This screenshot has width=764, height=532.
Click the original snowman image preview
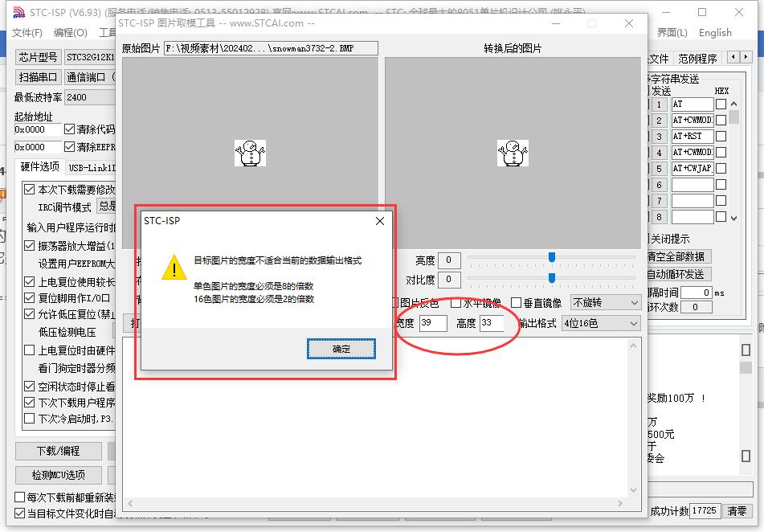[250, 153]
